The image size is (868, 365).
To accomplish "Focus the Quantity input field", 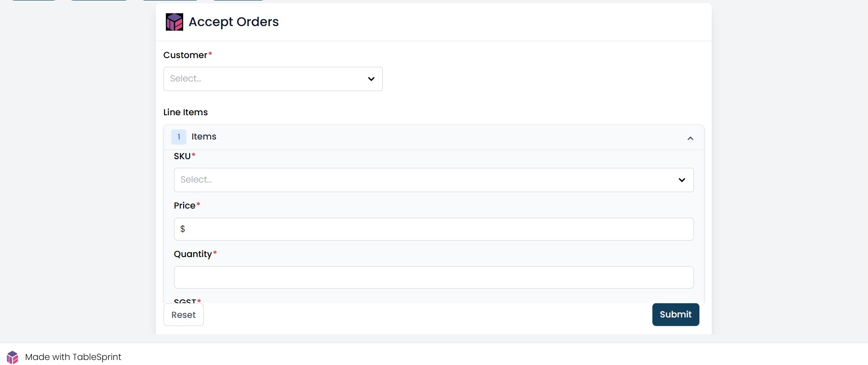I will [434, 278].
